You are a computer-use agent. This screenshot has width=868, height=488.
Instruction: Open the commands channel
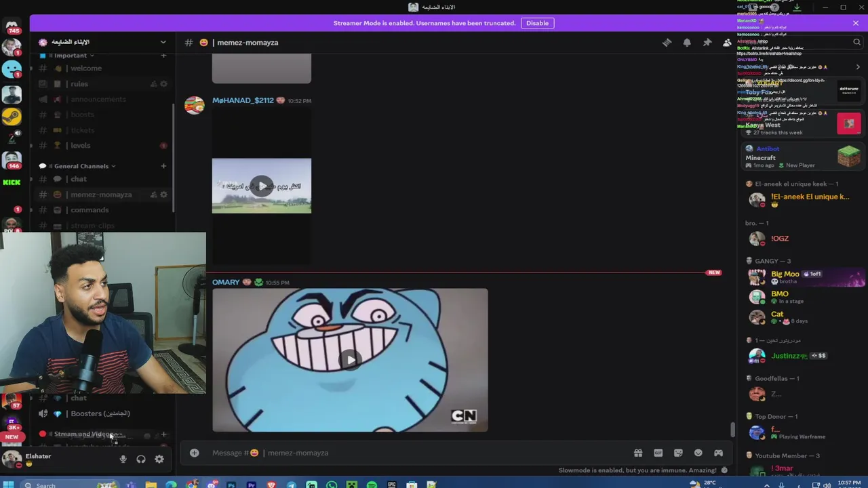point(102,210)
